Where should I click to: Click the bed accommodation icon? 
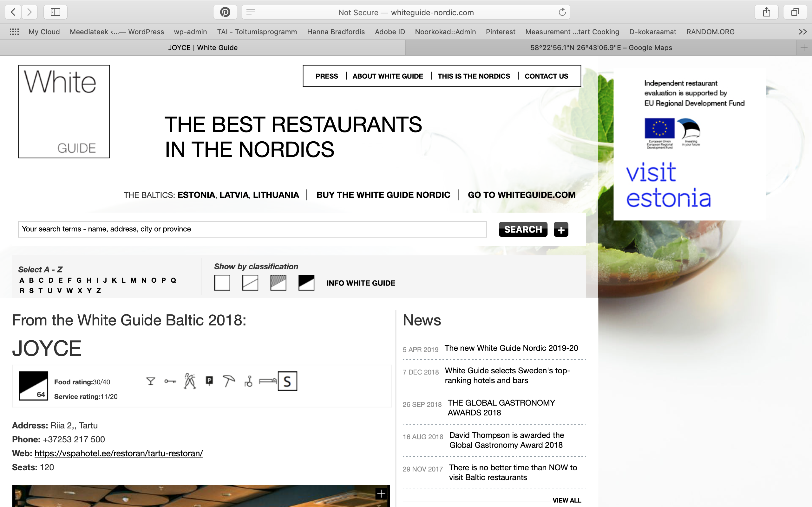pyautogui.click(x=268, y=381)
